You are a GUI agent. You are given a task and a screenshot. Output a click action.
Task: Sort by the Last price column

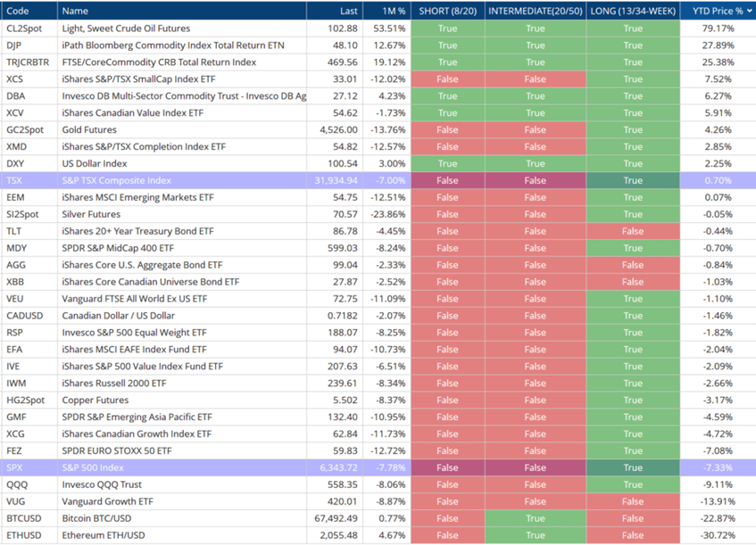click(x=349, y=11)
